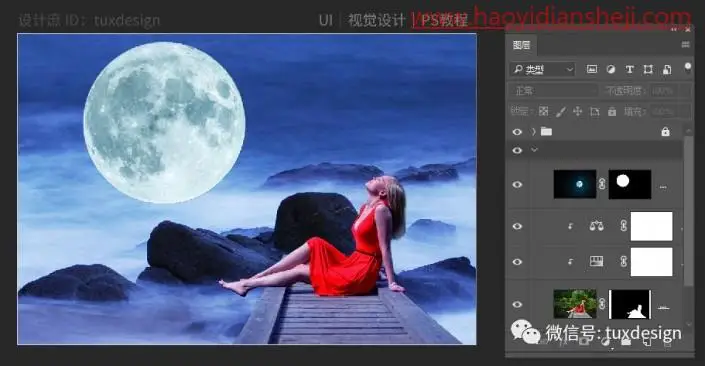Select the moon layer's circular mask thumbnail
This screenshot has height=366, width=705.
[x=629, y=184]
